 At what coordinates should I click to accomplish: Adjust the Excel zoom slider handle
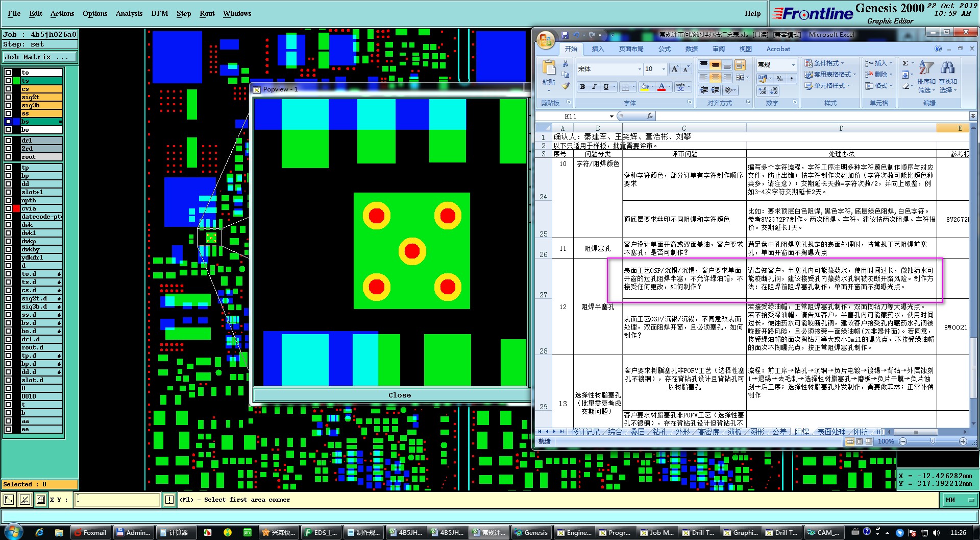click(x=933, y=441)
